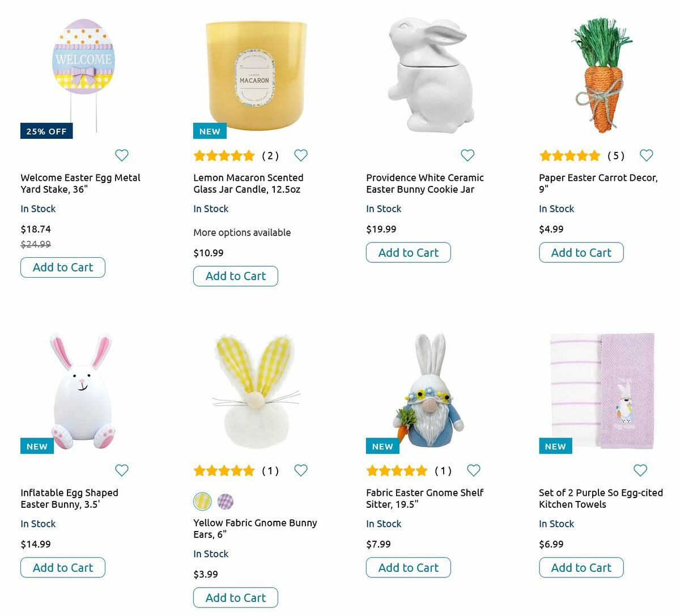This screenshot has height=616, width=680.
Task: Save Purple Kitchen Towels to wishlist
Action: [x=640, y=470]
